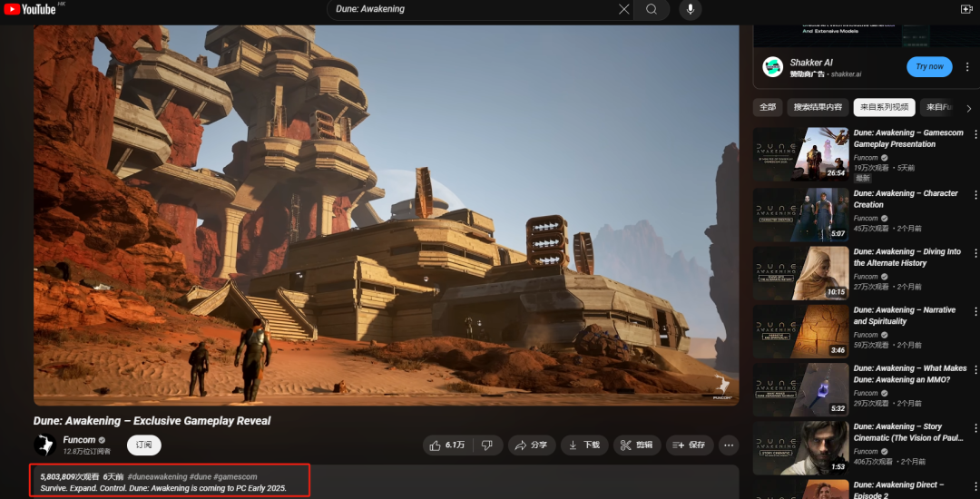Activate voice search microphone

pyautogui.click(x=690, y=9)
